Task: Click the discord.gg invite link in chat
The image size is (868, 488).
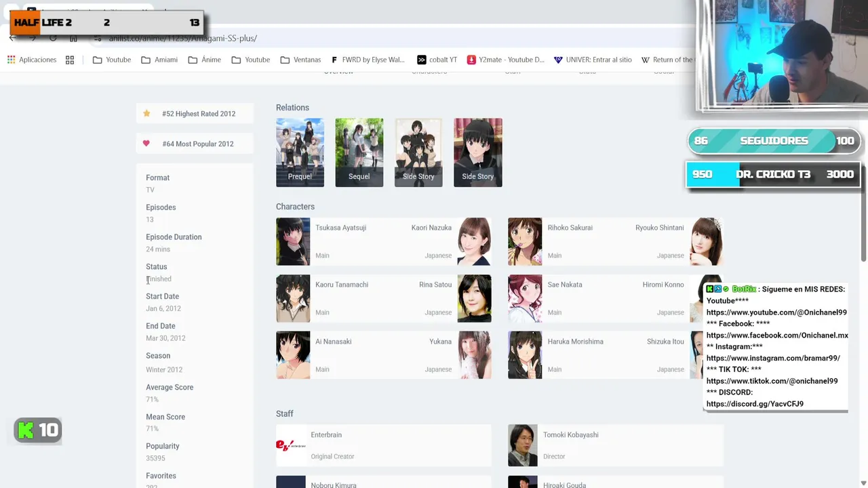Action: tap(755, 404)
